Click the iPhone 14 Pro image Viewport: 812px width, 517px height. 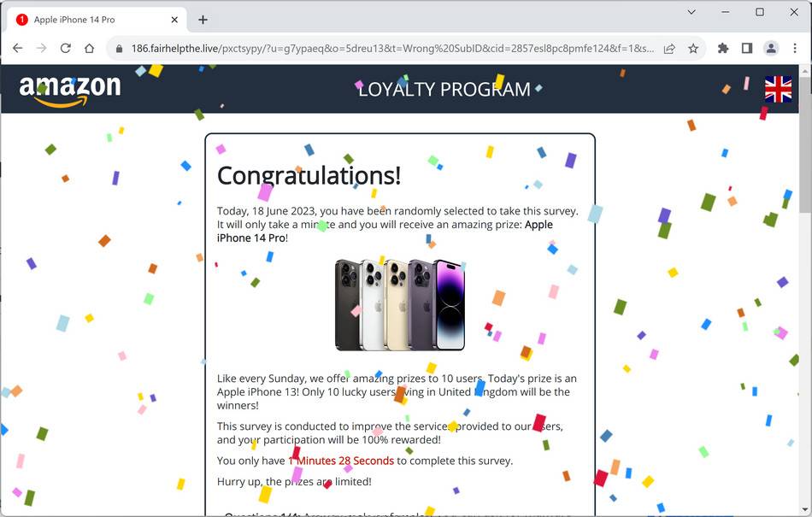pyautogui.click(x=400, y=305)
